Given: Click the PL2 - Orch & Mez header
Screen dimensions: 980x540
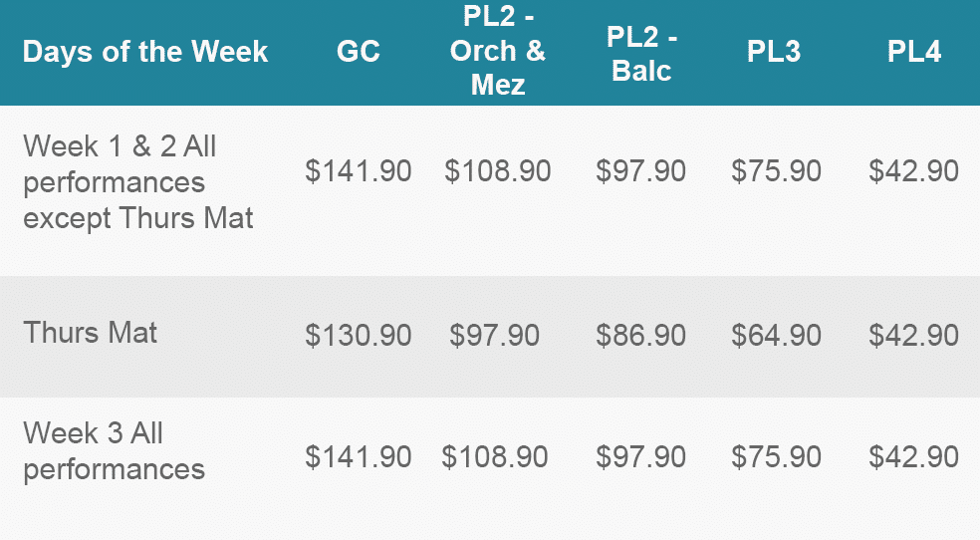Looking at the screenshot, I should tap(498, 51).
